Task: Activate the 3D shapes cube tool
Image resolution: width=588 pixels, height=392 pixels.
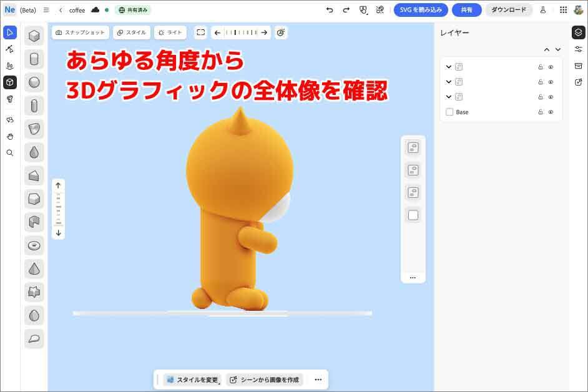Action: pyautogui.click(x=10, y=82)
